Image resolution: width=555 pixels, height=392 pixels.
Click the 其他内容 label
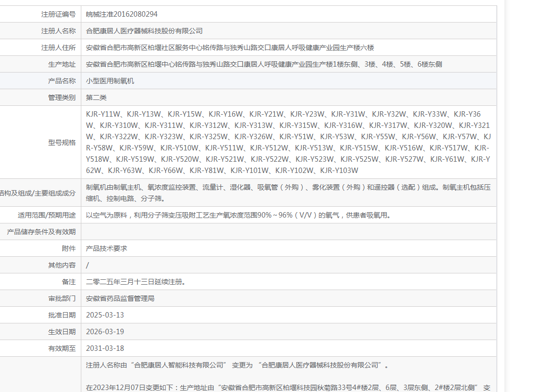click(62, 265)
